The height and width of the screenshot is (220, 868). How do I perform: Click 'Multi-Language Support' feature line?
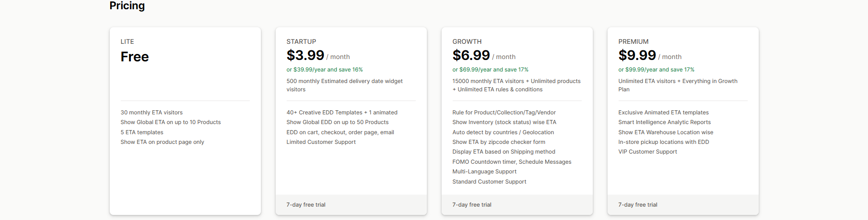tap(484, 172)
